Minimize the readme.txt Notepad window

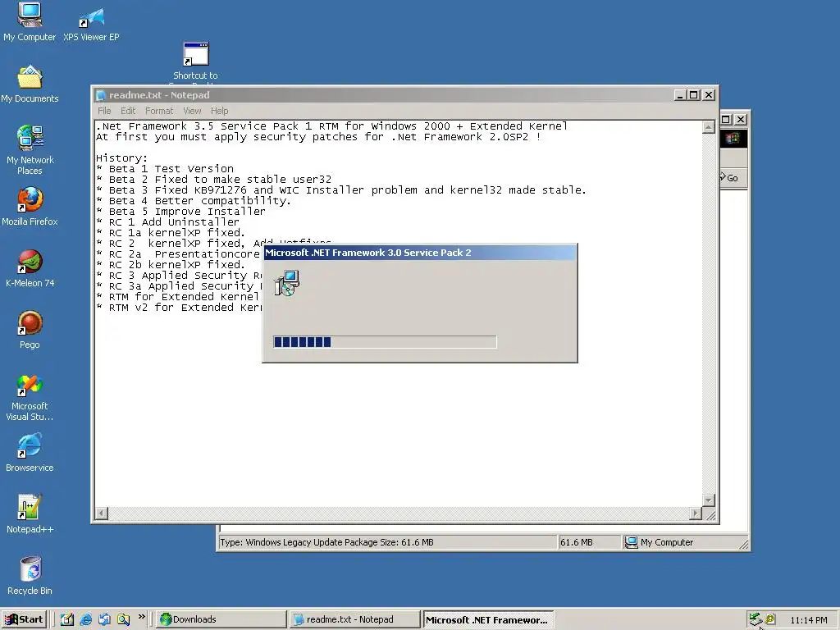tap(680, 95)
